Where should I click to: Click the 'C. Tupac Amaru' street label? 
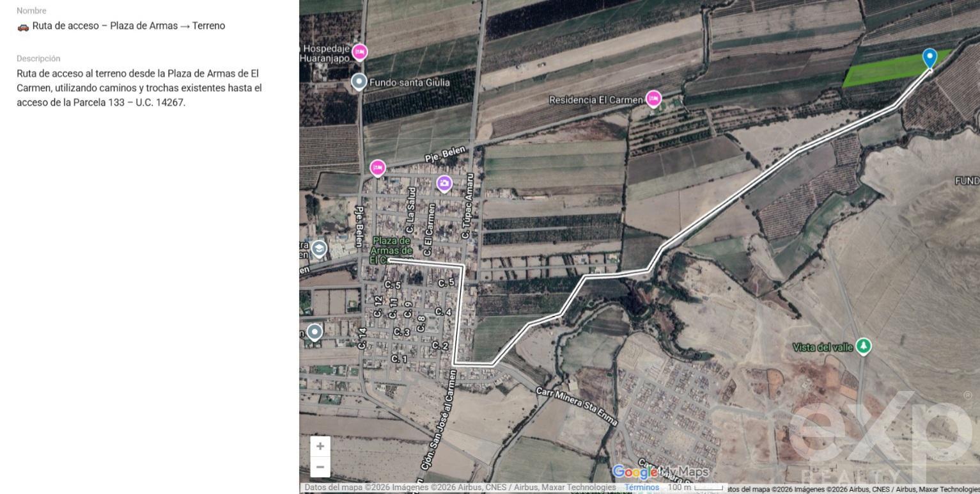point(469,206)
